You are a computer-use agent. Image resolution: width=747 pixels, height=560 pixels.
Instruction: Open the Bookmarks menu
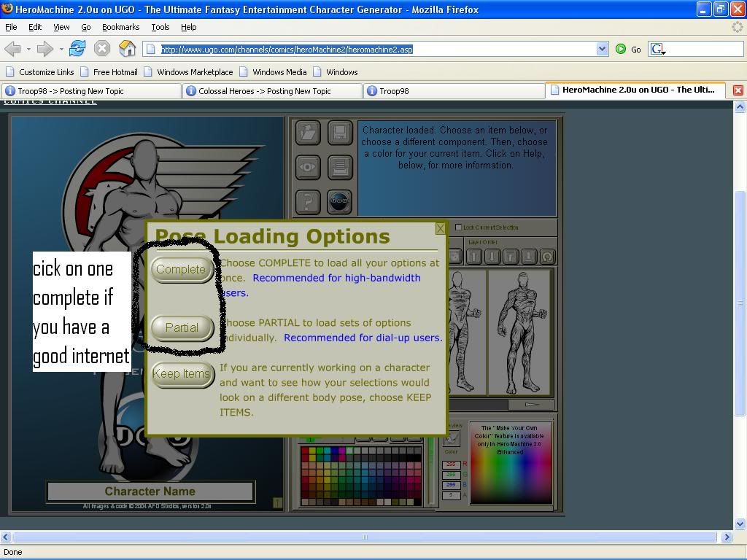coord(120,27)
